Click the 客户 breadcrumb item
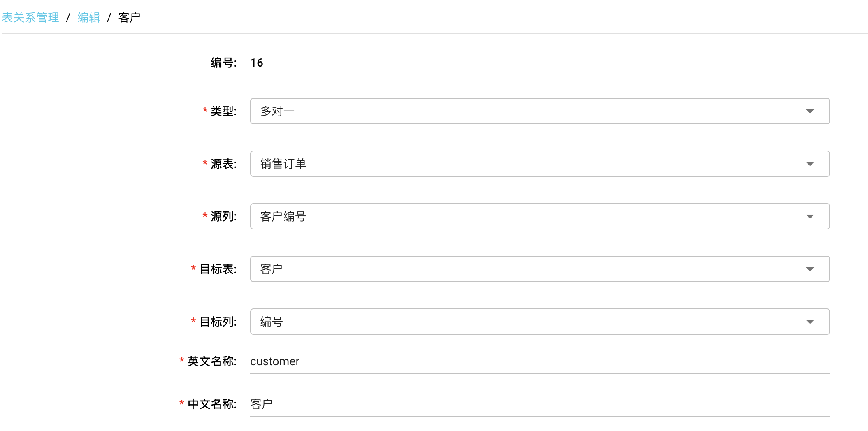 [x=129, y=17]
